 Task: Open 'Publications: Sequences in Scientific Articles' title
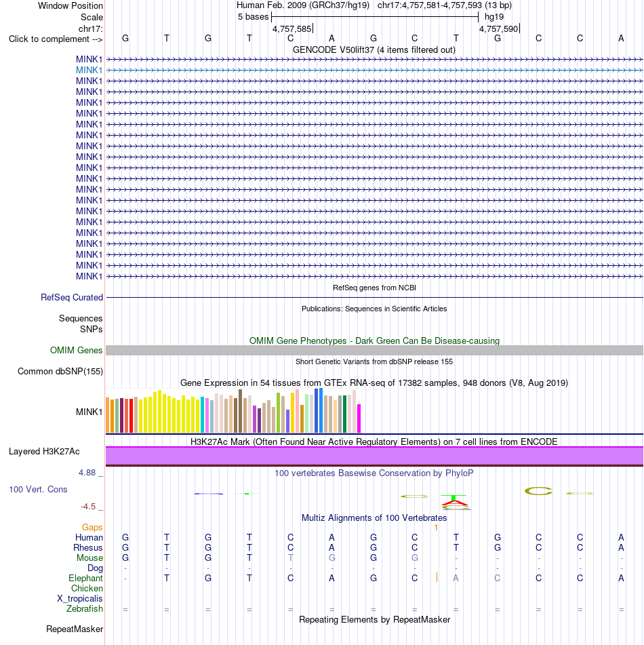coord(374,309)
